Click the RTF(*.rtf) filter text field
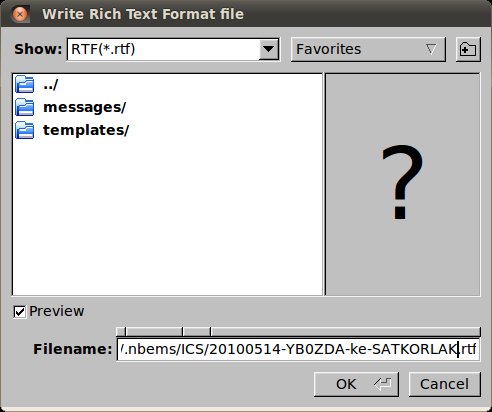 pyautogui.click(x=163, y=49)
